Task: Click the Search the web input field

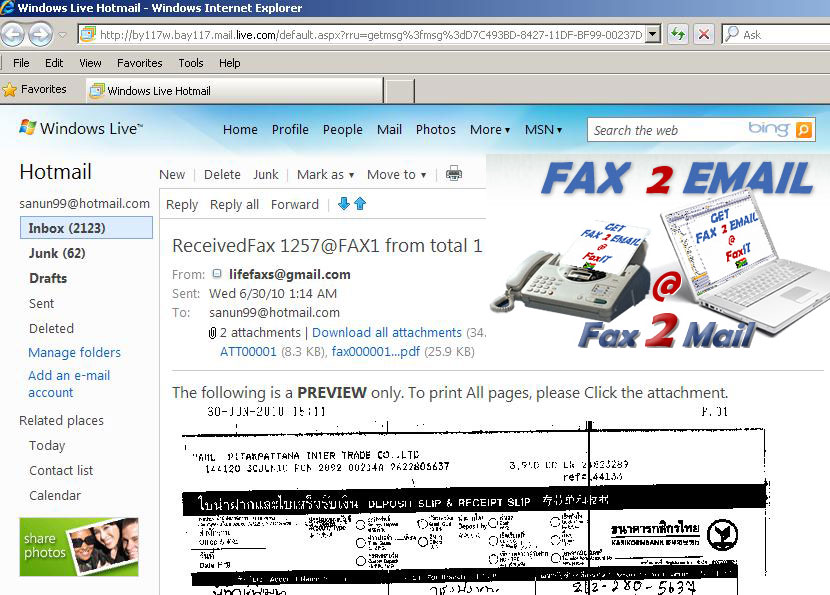Action: [665, 130]
